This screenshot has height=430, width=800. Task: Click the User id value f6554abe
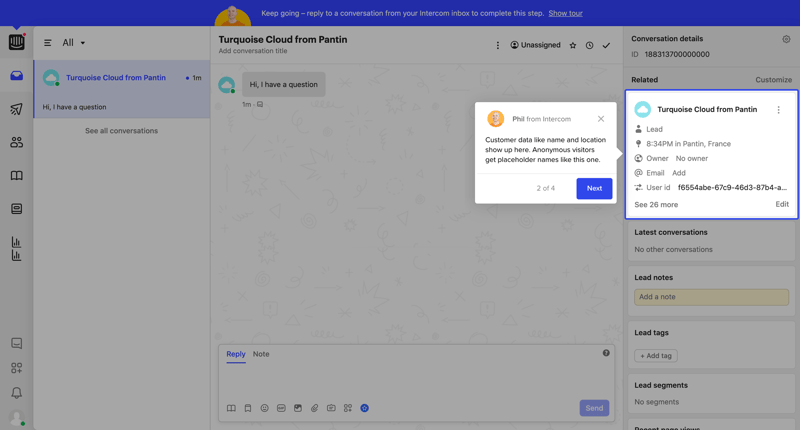click(732, 188)
